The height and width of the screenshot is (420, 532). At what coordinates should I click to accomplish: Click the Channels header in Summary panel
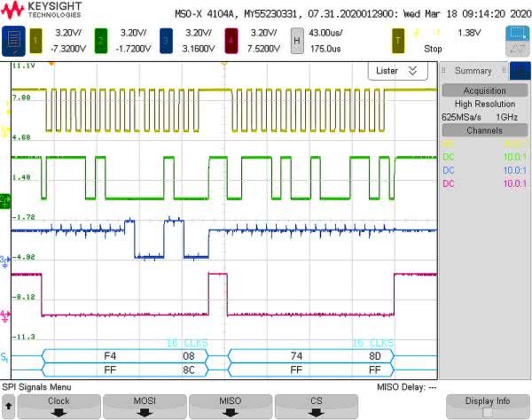point(485,130)
